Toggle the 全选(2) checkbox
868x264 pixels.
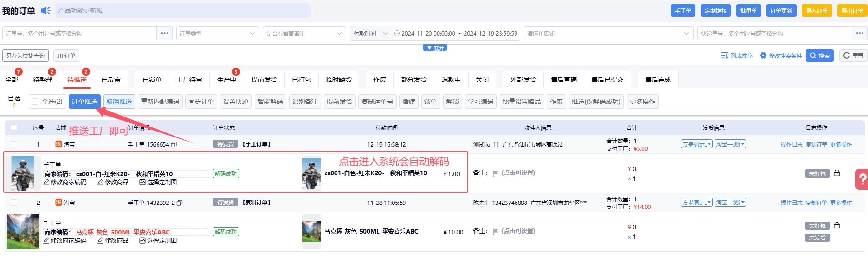tap(35, 102)
